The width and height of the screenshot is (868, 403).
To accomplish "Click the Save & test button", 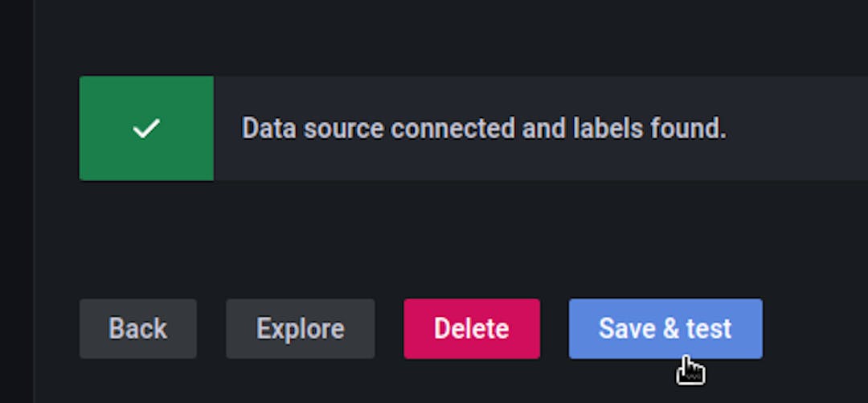I will 665,328.
